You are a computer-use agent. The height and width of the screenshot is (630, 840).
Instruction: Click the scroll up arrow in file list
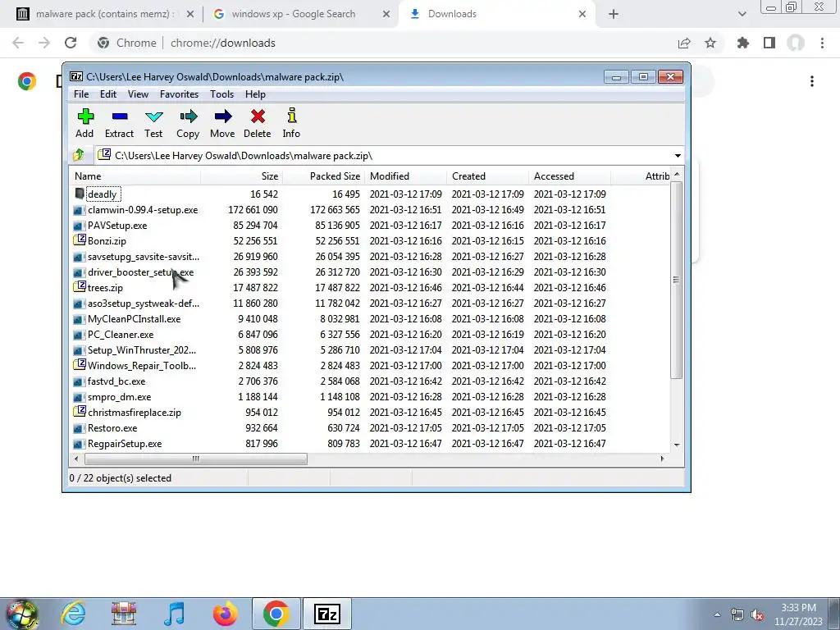click(677, 175)
